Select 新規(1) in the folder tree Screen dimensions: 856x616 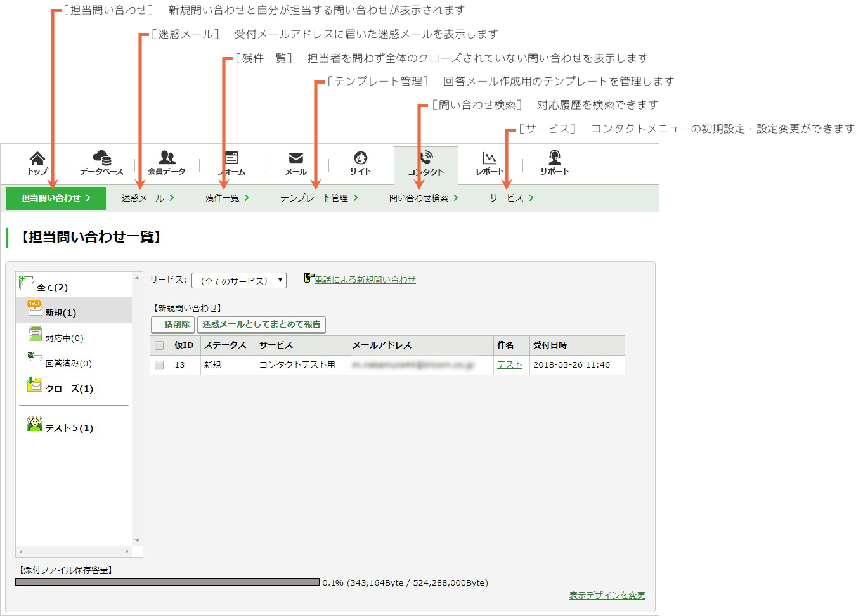61,312
